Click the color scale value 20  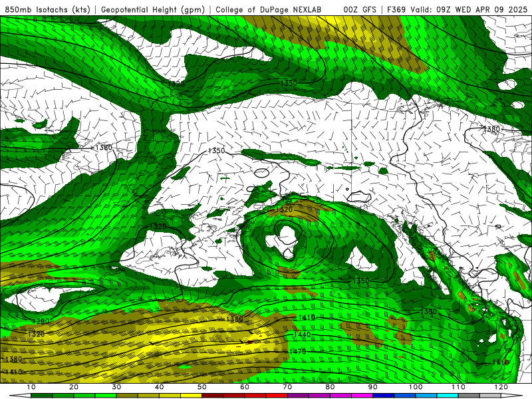click(74, 387)
